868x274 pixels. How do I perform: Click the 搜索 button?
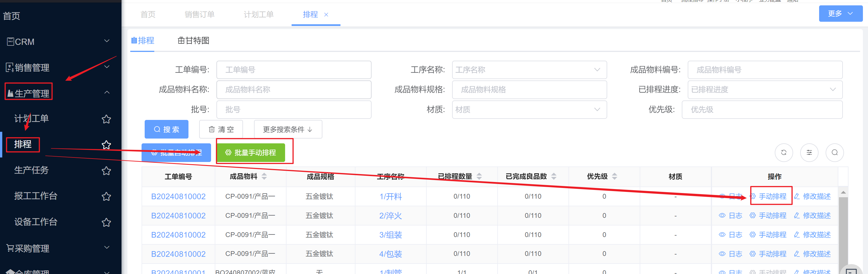coord(166,129)
